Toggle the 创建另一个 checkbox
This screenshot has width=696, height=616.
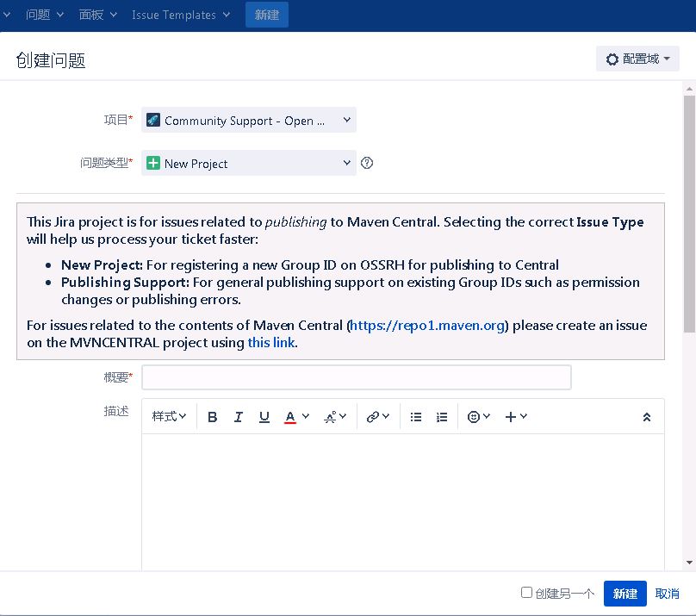[x=526, y=593]
